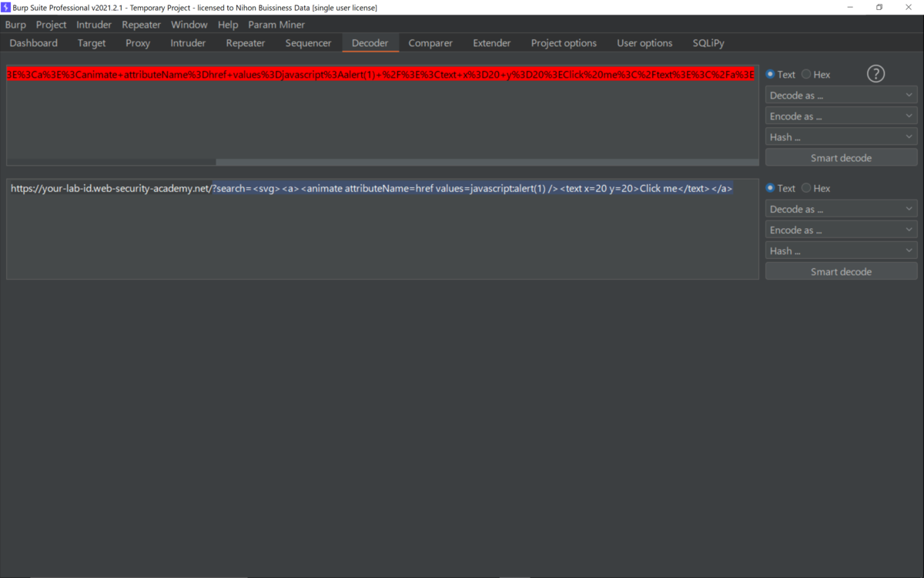The image size is (924, 578).
Task: Open the Intruder menu in menu bar
Action: tap(94, 25)
